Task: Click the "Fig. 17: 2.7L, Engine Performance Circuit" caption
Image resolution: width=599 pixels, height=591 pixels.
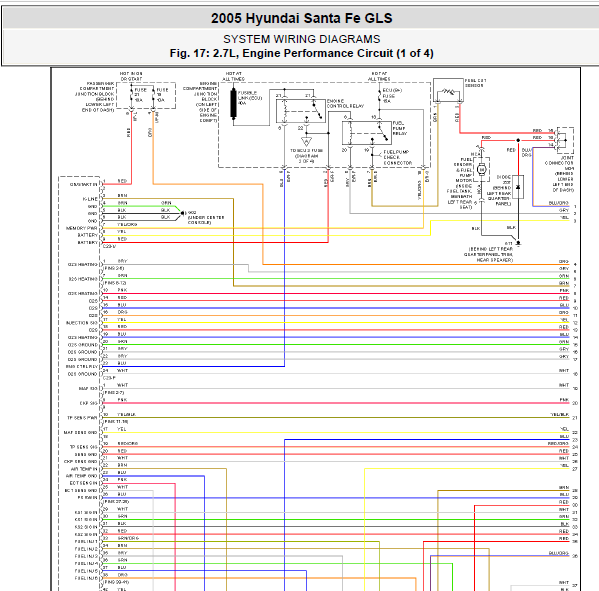Action: tap(281, 53)
